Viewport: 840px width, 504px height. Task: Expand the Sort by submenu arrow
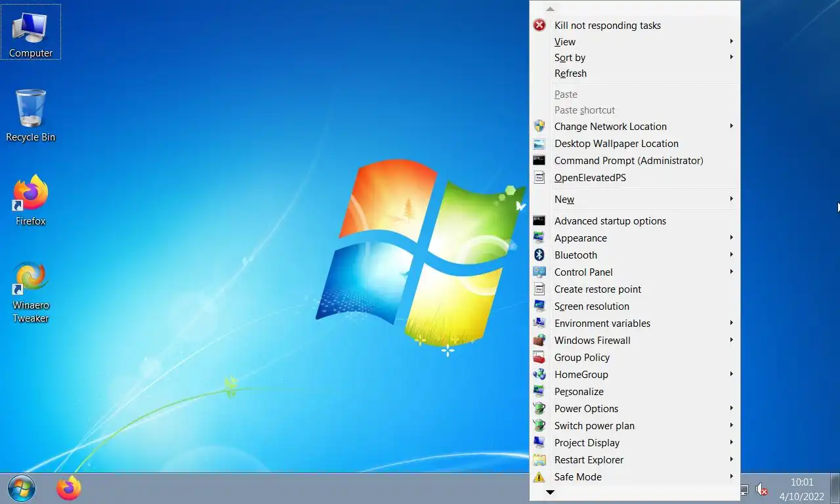coord(731,57)
